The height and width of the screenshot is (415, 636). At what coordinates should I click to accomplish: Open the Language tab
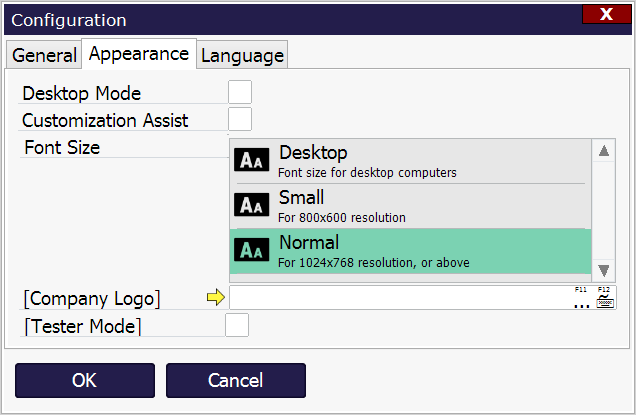tap(243, 56)
